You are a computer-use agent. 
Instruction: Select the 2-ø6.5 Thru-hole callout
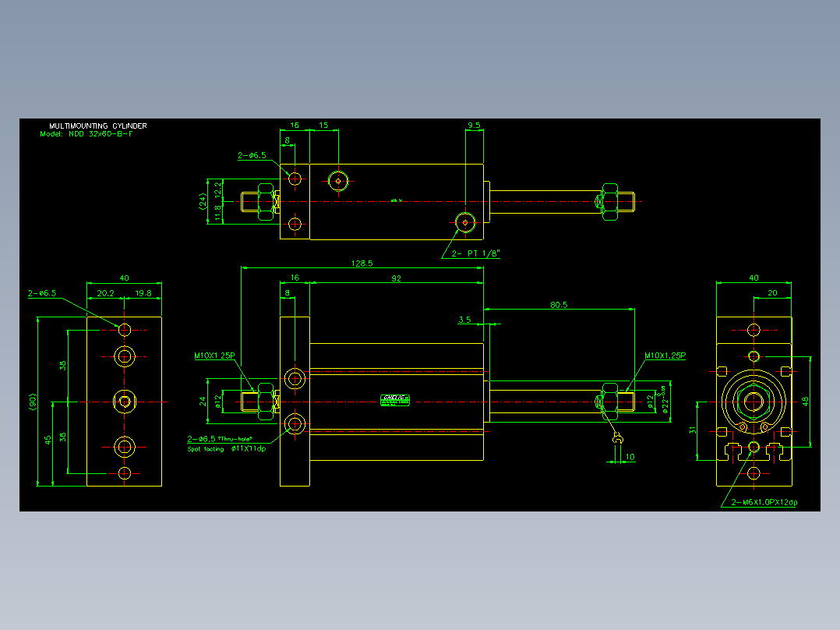220,439
